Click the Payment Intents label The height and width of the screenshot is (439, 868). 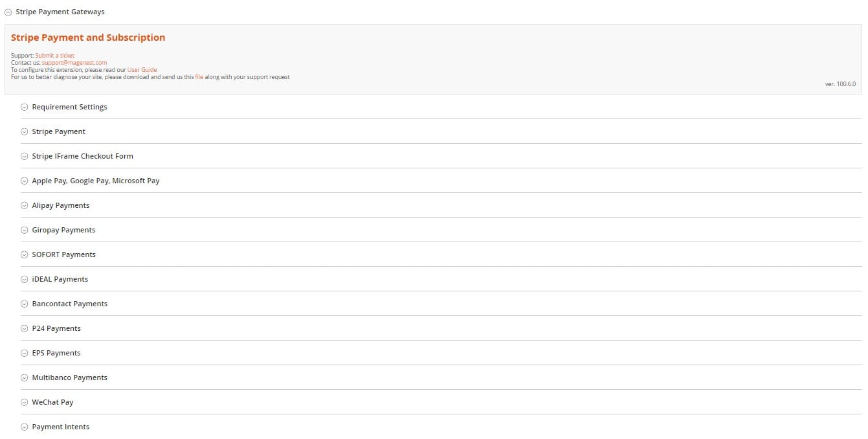pos(61,427)
